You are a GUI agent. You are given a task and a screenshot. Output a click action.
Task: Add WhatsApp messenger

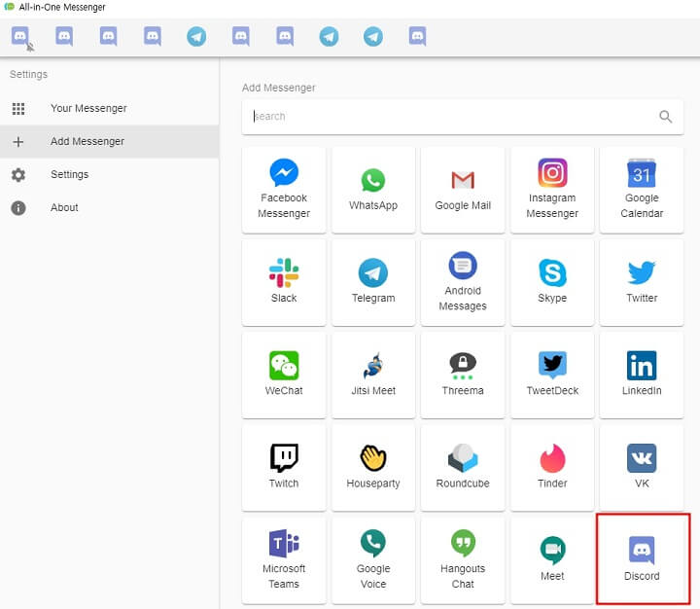(x=373, y=190)
